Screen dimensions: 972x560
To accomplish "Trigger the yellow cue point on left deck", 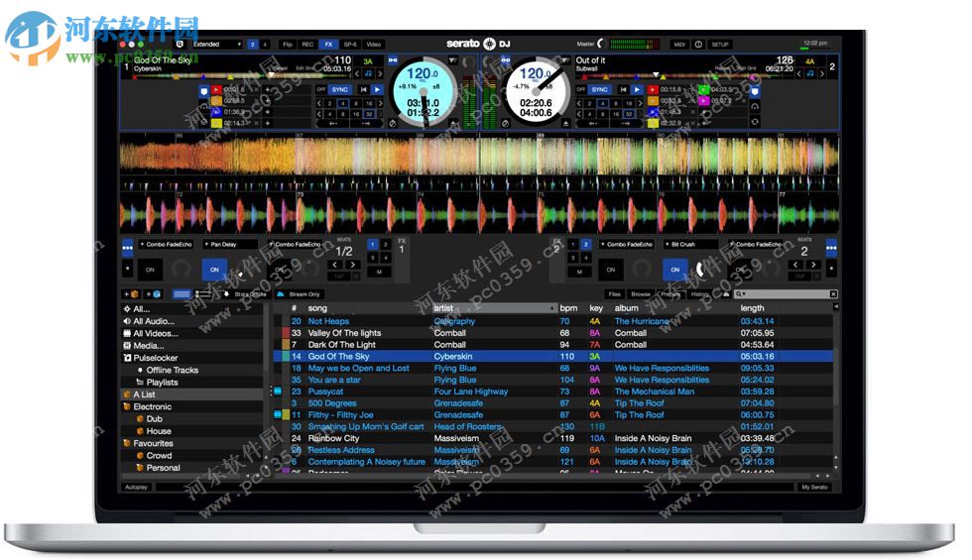I will tap(216, 123).
